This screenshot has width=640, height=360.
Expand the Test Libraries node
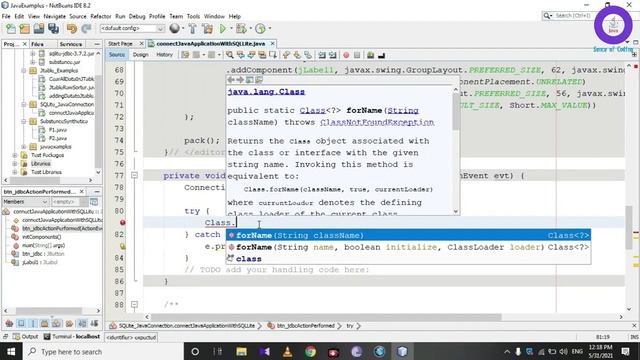tap(15, 172)
